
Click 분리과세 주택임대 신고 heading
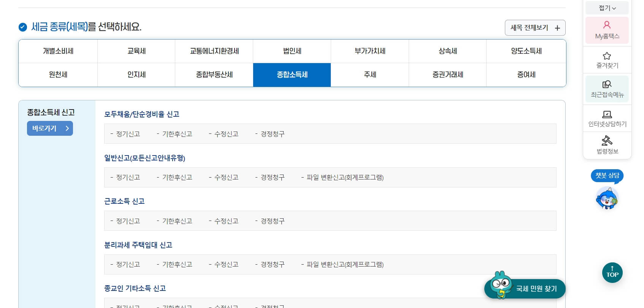[138, 245]
